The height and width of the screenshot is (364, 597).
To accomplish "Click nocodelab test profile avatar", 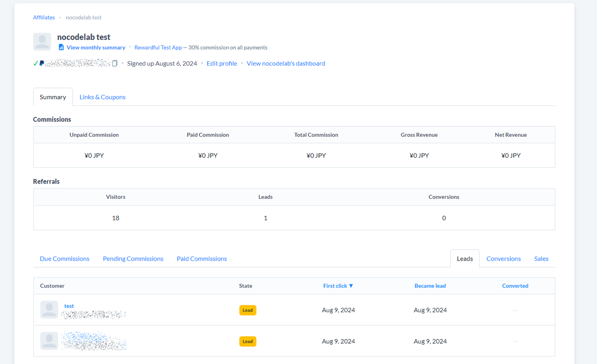I will tap(42, 42).
